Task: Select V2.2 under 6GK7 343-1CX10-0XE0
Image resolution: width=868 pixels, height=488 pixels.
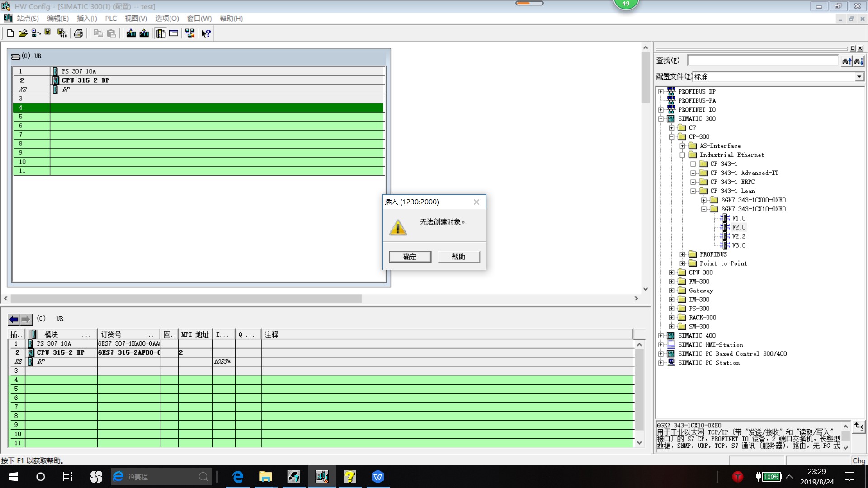Action: pyautogui.click(x=739, y=236)
